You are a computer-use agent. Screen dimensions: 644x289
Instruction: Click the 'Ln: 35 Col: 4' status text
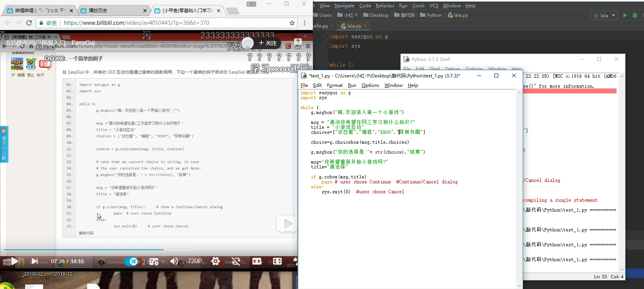[609, 277]
